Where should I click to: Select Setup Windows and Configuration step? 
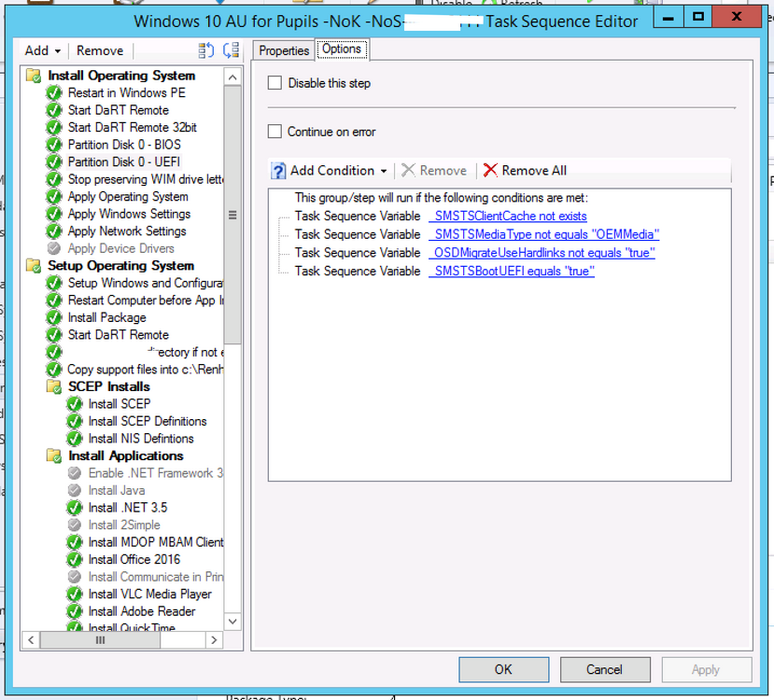point(146,283)
